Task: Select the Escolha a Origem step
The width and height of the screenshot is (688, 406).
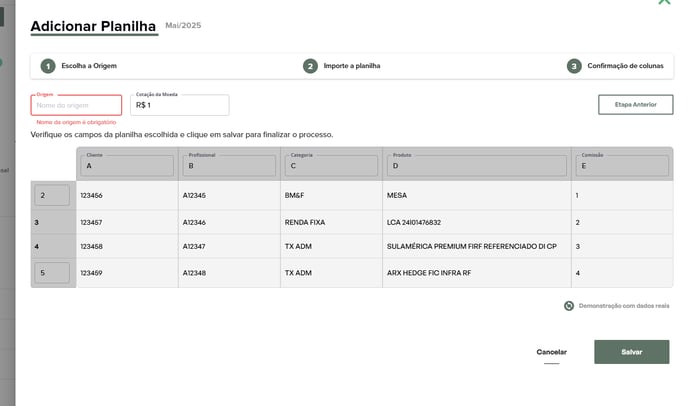Action: (89, 66)
